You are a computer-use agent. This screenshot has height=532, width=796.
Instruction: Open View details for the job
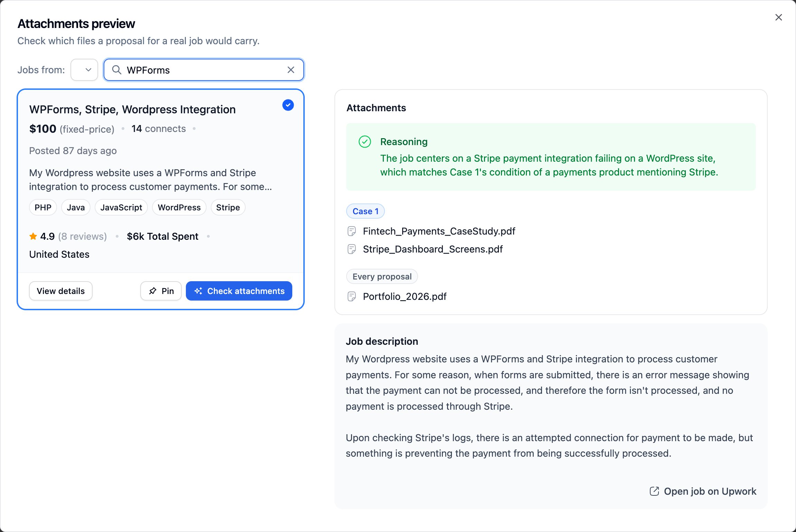(x=61, y=291)
